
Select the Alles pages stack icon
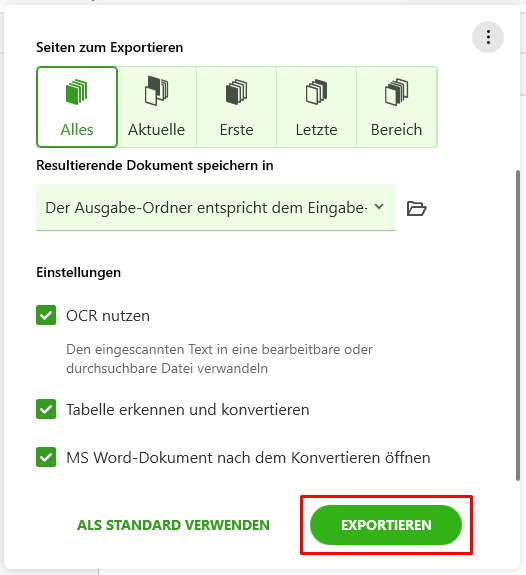click(76, 92)
